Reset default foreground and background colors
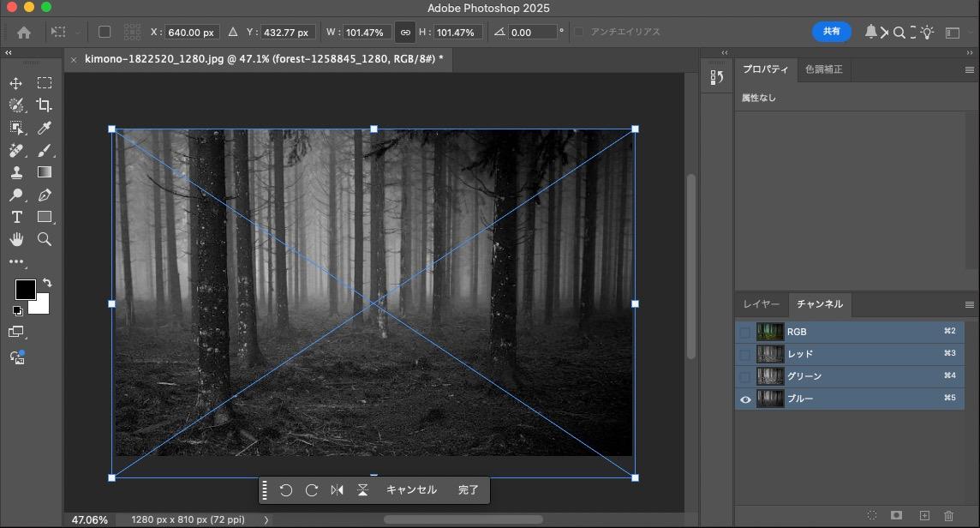Image resolution: width=980 pixels, height=528 pixels. [x=17, y=311]
